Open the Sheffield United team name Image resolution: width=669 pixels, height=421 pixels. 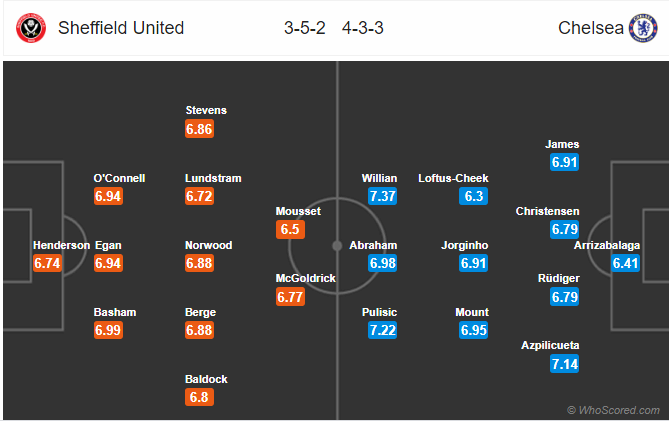pyautogui.click(x=121, y=28)
